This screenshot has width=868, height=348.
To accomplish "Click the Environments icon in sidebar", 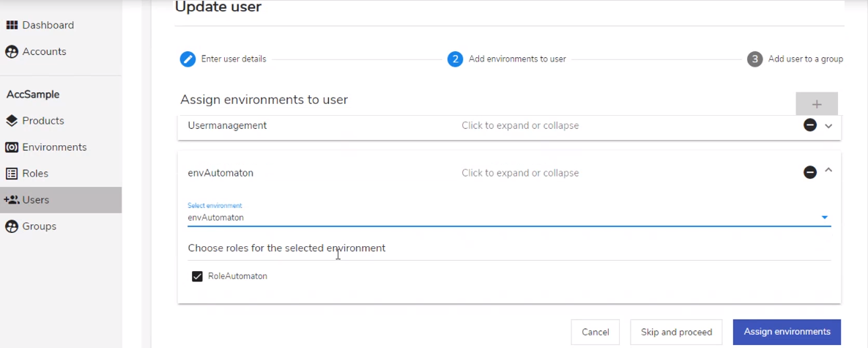I will tap(12, 147).
